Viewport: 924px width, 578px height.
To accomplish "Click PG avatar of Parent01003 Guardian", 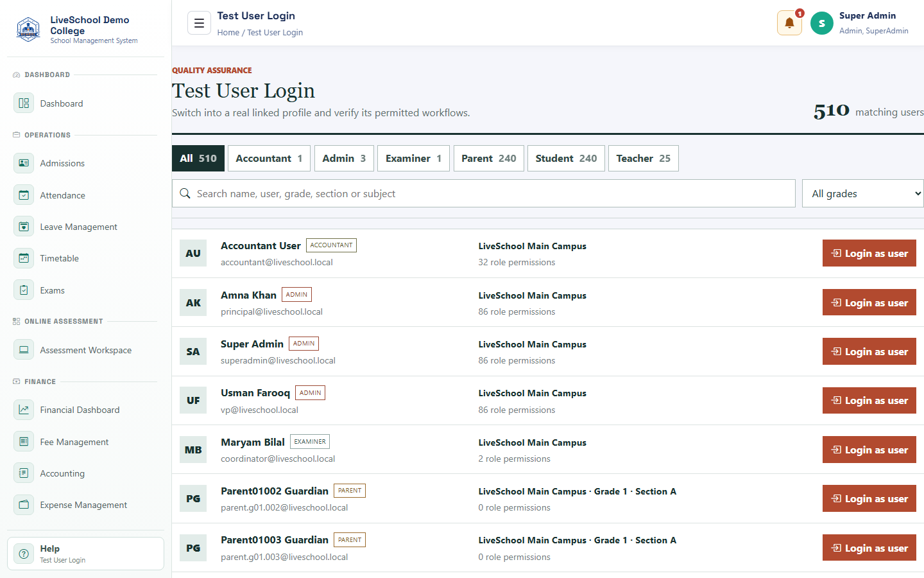I will (193, 548).
